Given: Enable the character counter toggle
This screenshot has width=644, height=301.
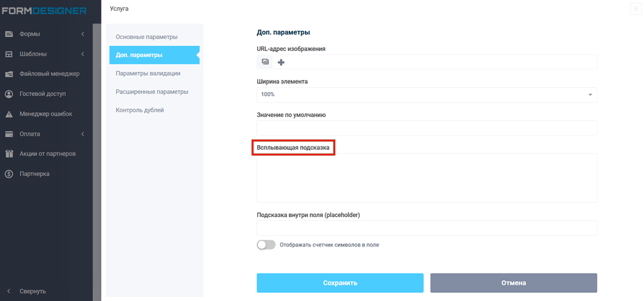Looking at the screenshot, I should click(266, 245).
